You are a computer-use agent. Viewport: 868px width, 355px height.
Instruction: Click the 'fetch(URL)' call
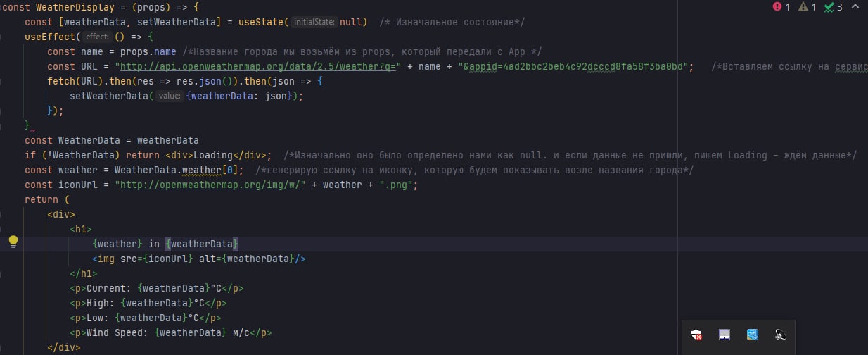click(77, 81)
